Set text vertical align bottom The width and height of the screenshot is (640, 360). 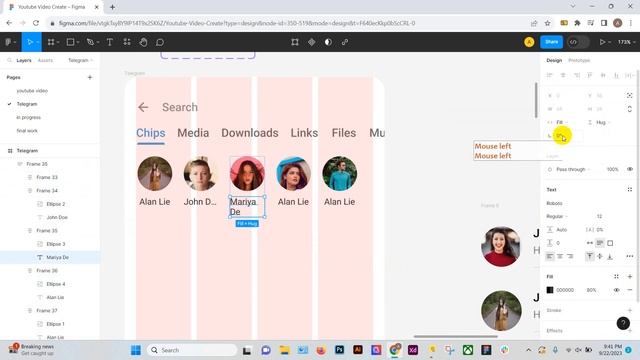click(610, 256)
